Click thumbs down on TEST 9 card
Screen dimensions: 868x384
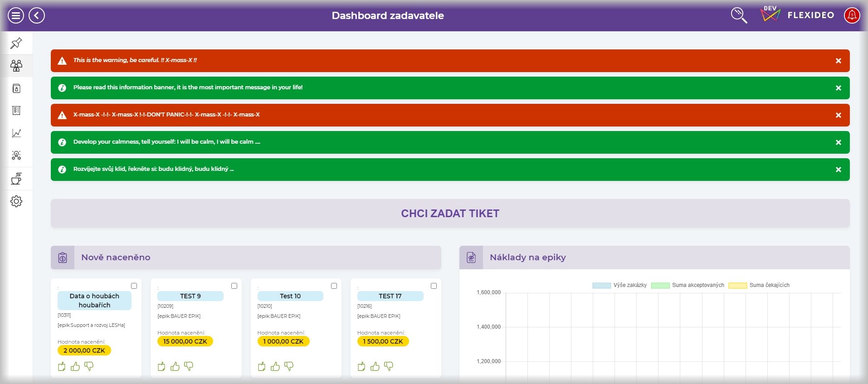(x=189, y=366)
